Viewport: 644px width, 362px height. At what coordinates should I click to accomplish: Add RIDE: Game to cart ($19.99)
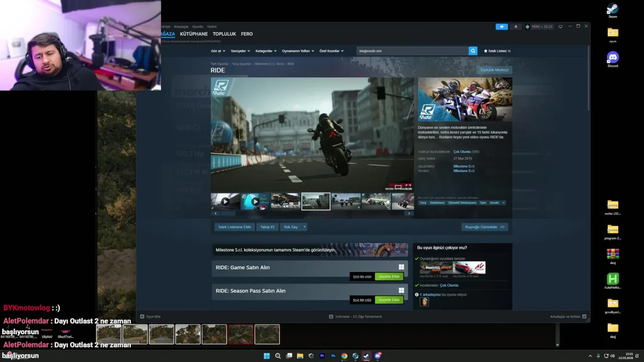[x=389, y=277]
